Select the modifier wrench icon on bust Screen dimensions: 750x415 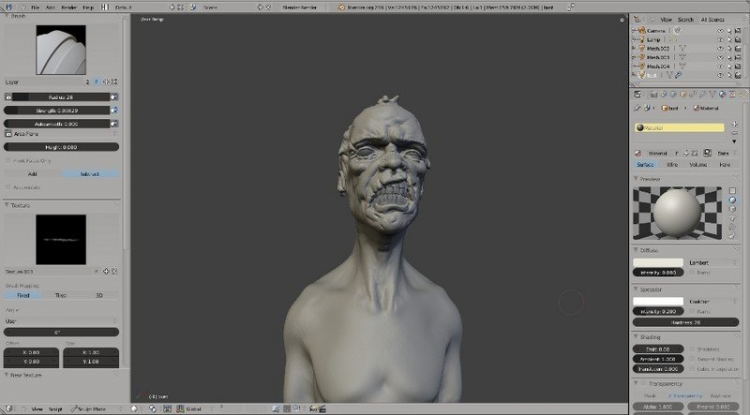[x=678, y=75]
